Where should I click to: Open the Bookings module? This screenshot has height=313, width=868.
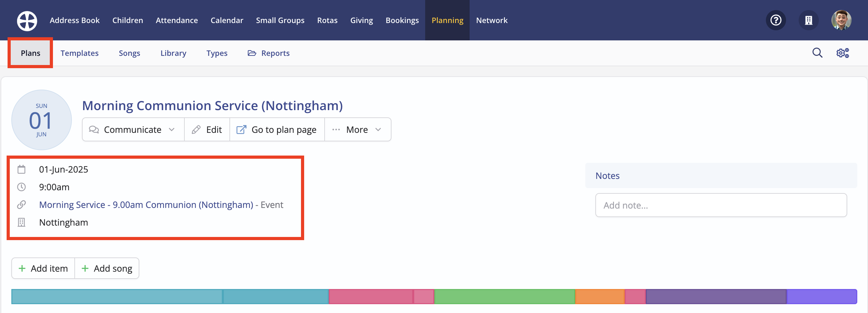(x=402, y=20)
